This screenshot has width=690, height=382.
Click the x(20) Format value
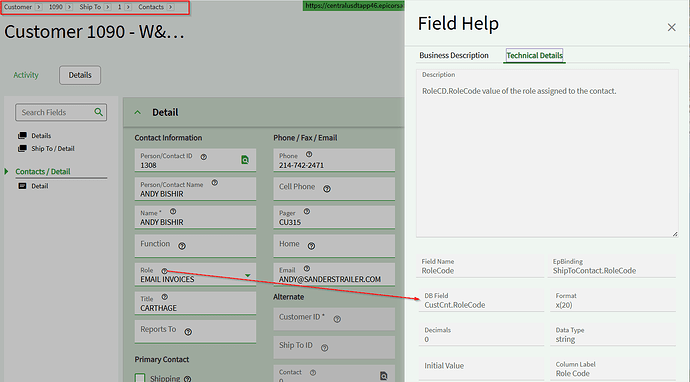564,305
